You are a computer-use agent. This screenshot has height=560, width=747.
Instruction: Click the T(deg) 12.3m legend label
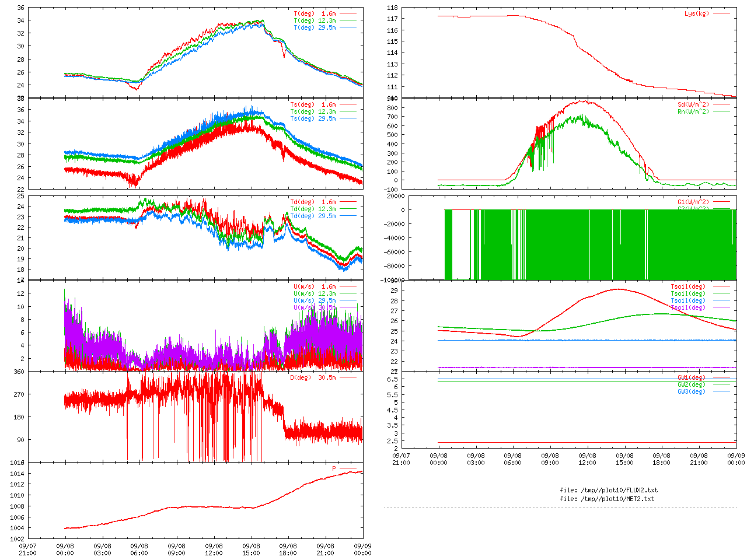[315, 20]
